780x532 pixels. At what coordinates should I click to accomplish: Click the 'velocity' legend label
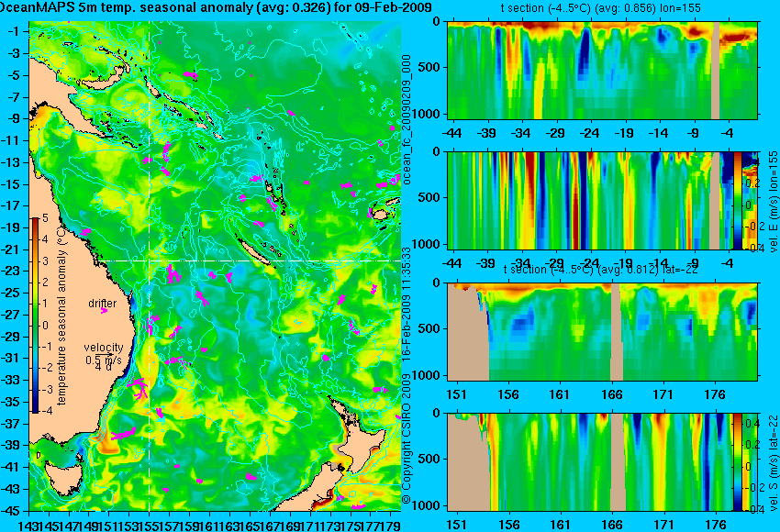(x=103, y=348)
